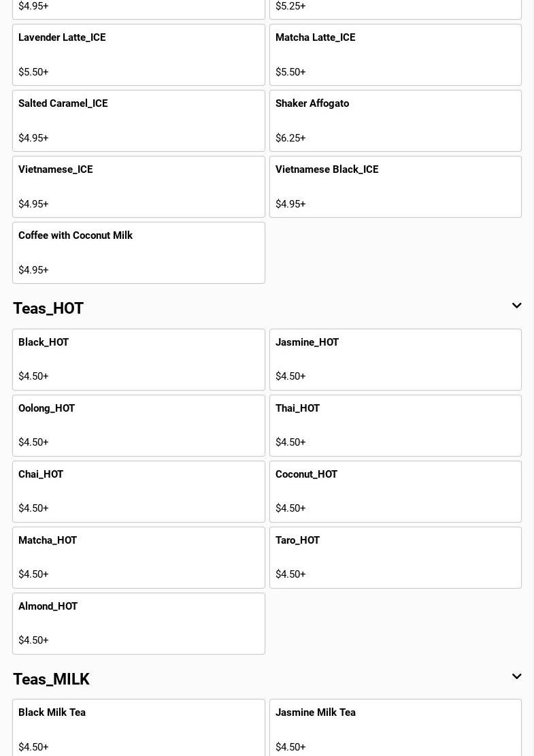Select the Matcha Latte_ICE menu item
Image resolution: width=534 pixels, height=756 pixels.
395,55
